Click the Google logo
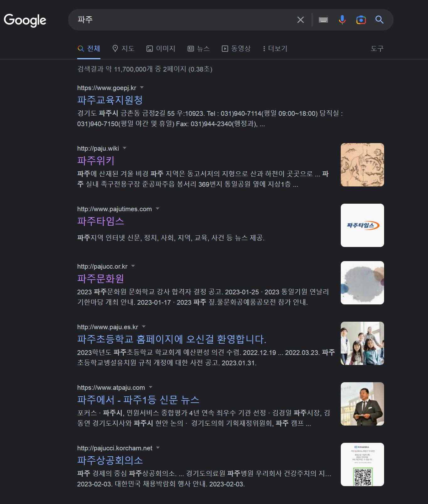Image resolution: width=428 pixels, height=504 pixels. tap(25, 20)
